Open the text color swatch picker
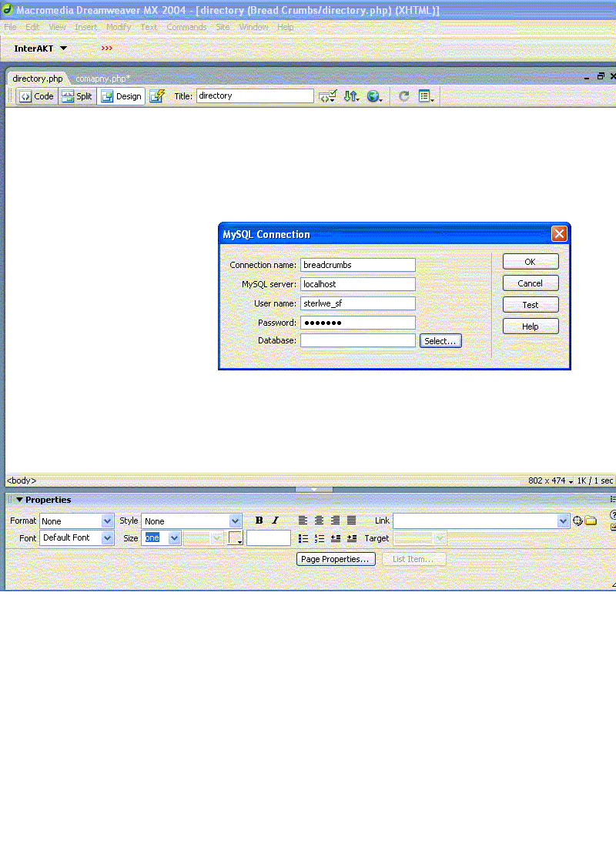The height and width of the screenshot is (847, 616). point(236,538)
